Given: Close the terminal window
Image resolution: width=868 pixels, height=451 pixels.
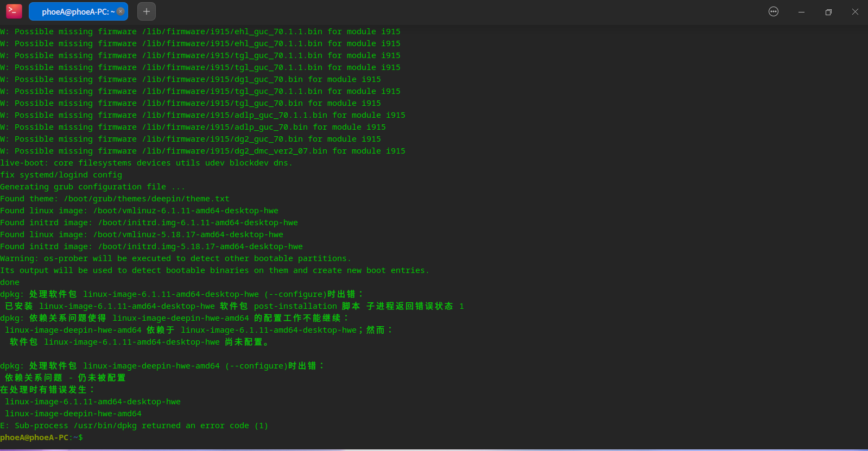Looking at the screenshot, I should [855, 11].
